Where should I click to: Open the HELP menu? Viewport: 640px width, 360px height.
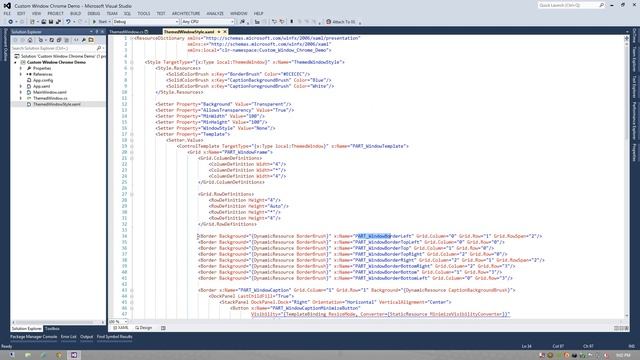click(258, 13)
